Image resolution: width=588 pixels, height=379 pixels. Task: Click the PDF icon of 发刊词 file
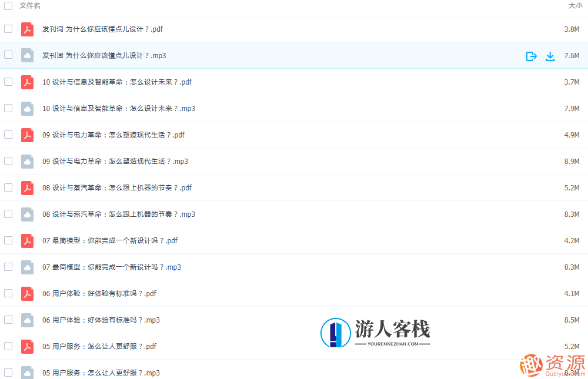click(x=27, y=29)
